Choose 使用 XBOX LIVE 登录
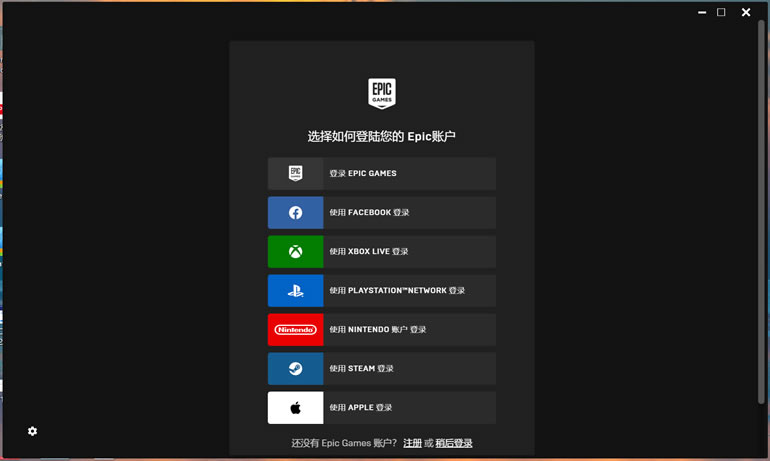This screenshot has width=770, height=461. pyautogui.click(x=382, y=252)
